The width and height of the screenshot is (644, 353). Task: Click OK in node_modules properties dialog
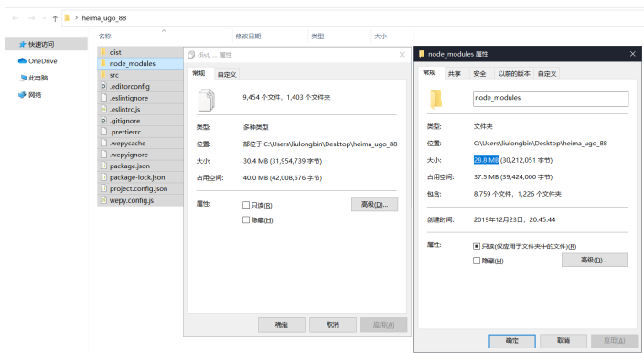(511, 341)
